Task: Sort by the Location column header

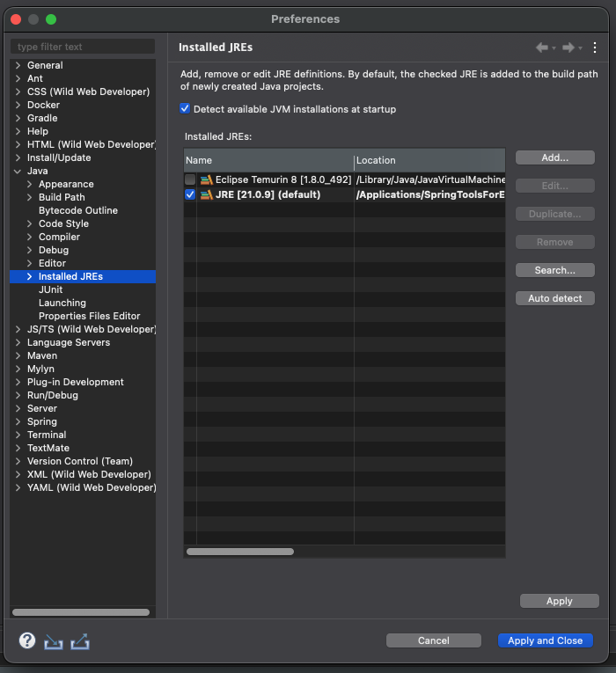Action: (x=429, y=160)
